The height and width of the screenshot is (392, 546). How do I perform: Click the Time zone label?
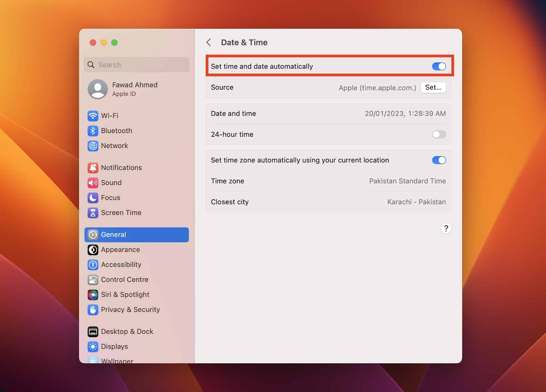pos(227,181)
